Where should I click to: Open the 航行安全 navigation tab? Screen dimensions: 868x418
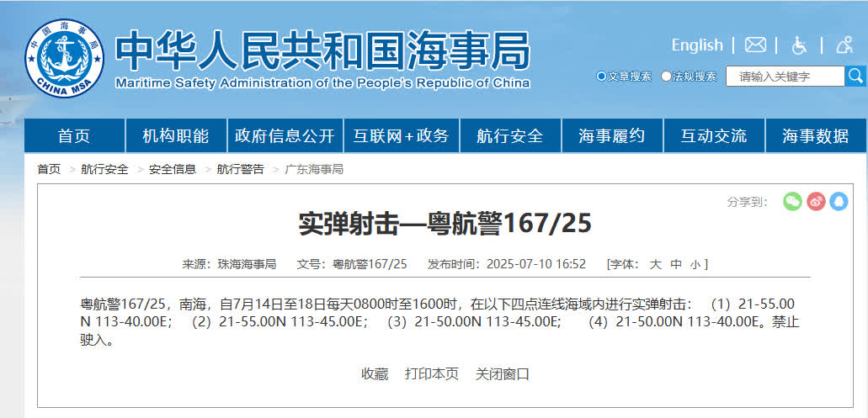(510, 135)
